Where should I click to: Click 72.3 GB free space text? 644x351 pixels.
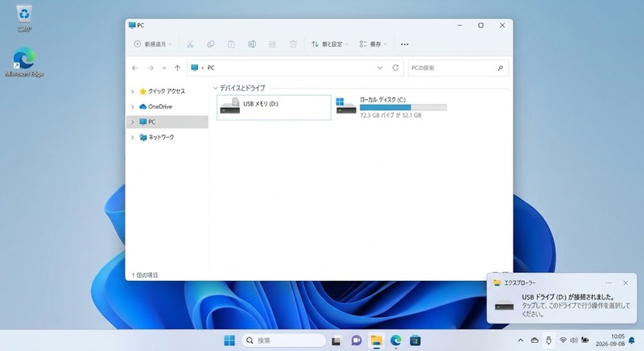[390, 115]
